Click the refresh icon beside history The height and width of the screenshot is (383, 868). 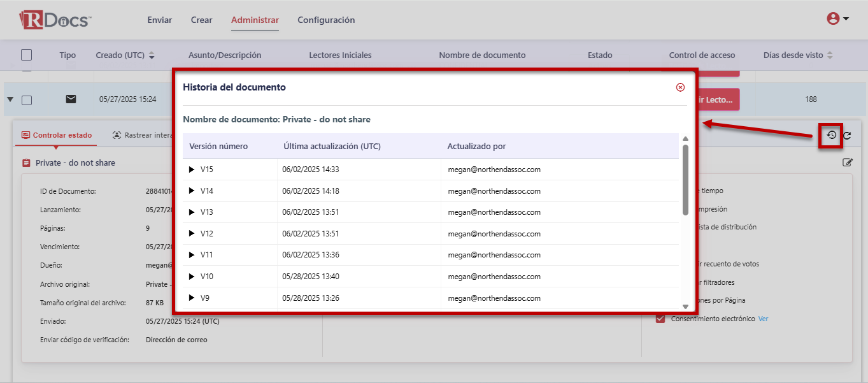847,135
